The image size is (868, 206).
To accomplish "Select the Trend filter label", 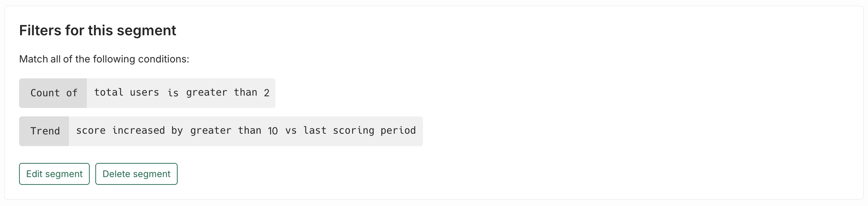I will (45, 131).
